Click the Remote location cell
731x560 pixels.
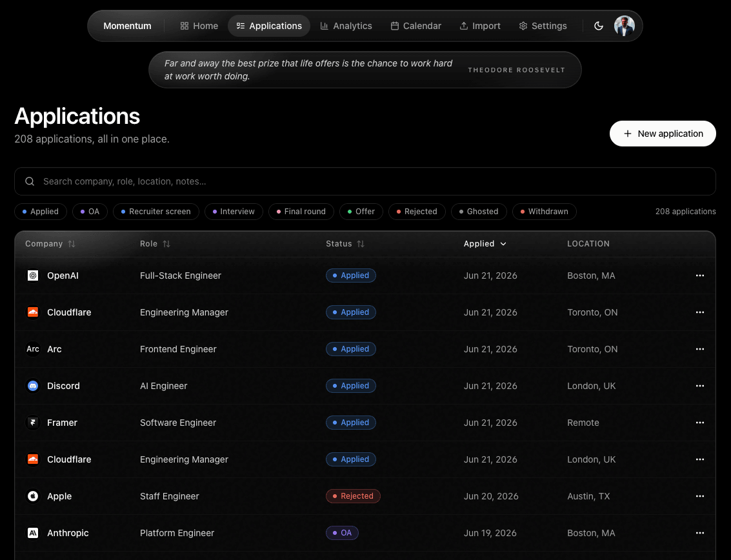point(583,423)
